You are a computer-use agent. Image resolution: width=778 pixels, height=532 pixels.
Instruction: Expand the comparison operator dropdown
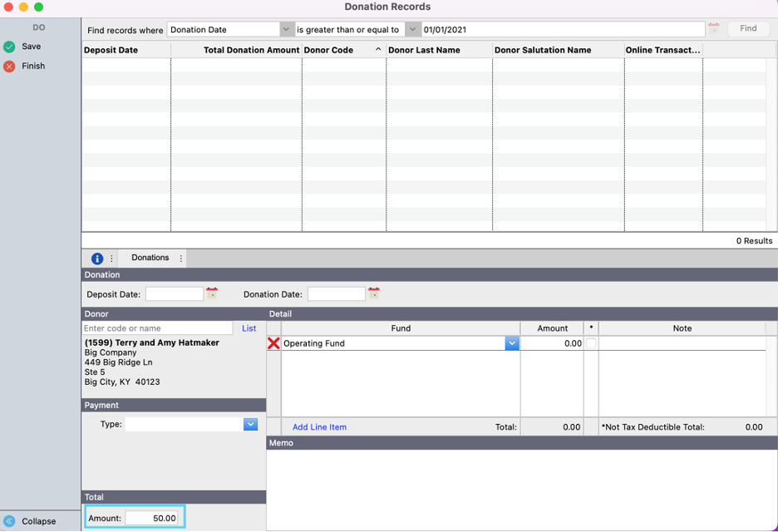[x=412, y=29]
